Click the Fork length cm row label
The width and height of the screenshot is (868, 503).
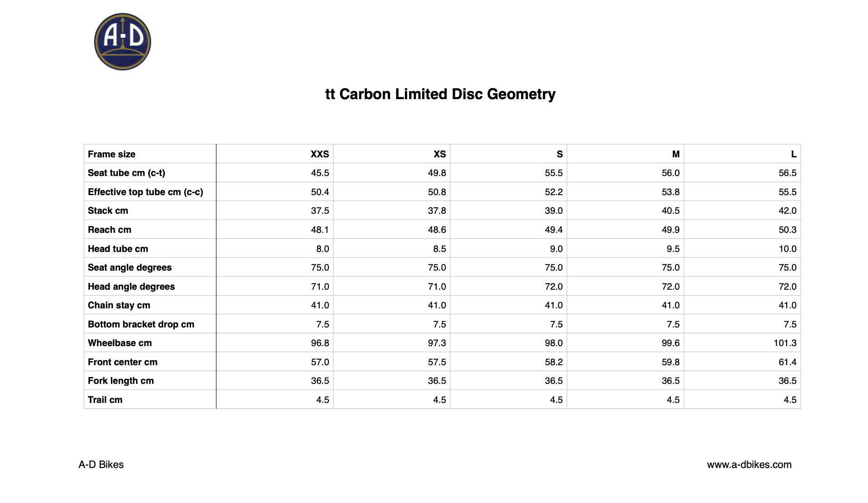point(121,381)
